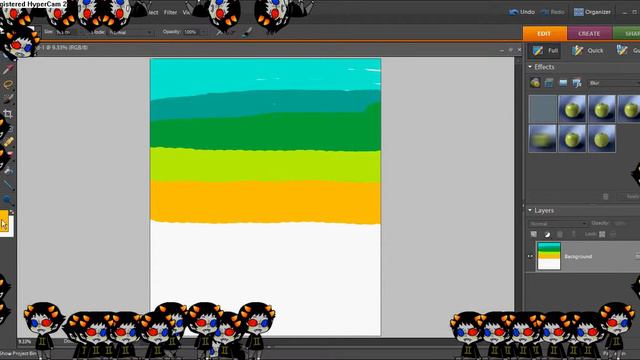Click the brush Opacity value field
This screenshot has width=640, height=360.
point(190,32)
